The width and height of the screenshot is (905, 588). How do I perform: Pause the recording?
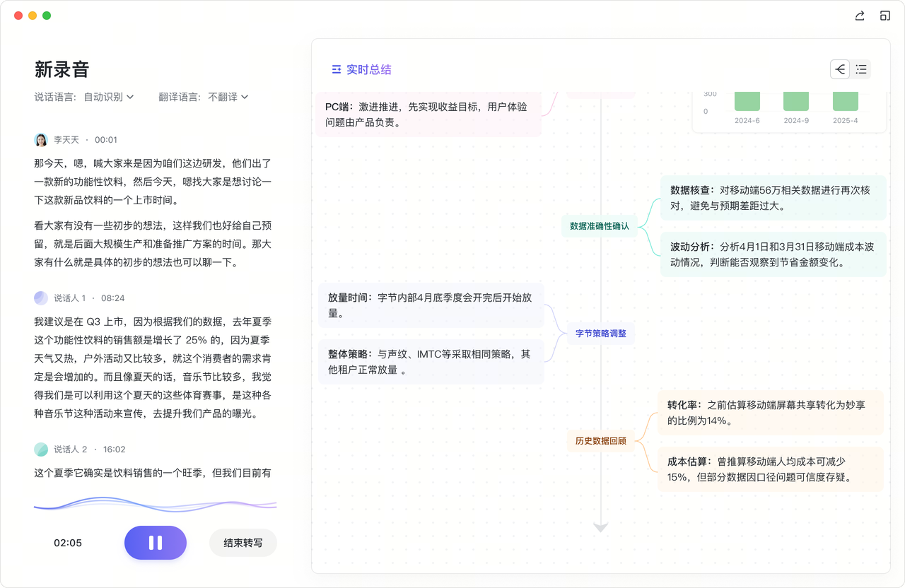click(x=156, y=543)
